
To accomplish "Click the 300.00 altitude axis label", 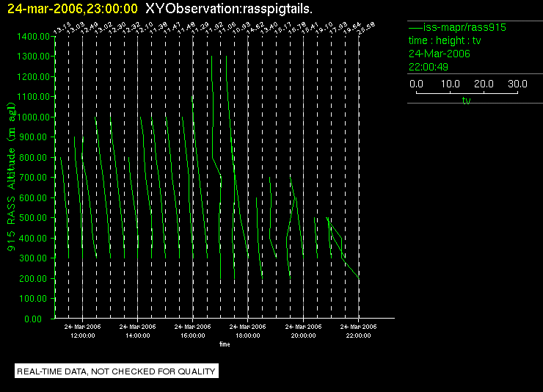I will [33, 258].
